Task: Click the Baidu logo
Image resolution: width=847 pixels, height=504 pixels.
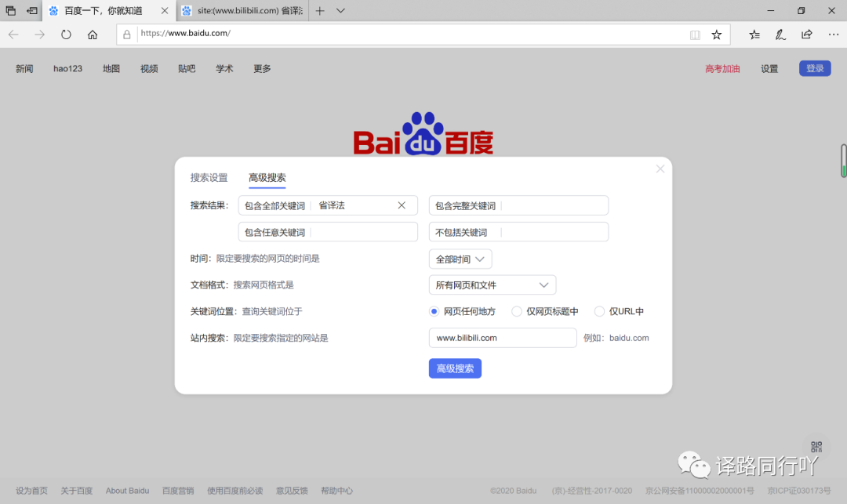Action: click(x=423, y=133)
